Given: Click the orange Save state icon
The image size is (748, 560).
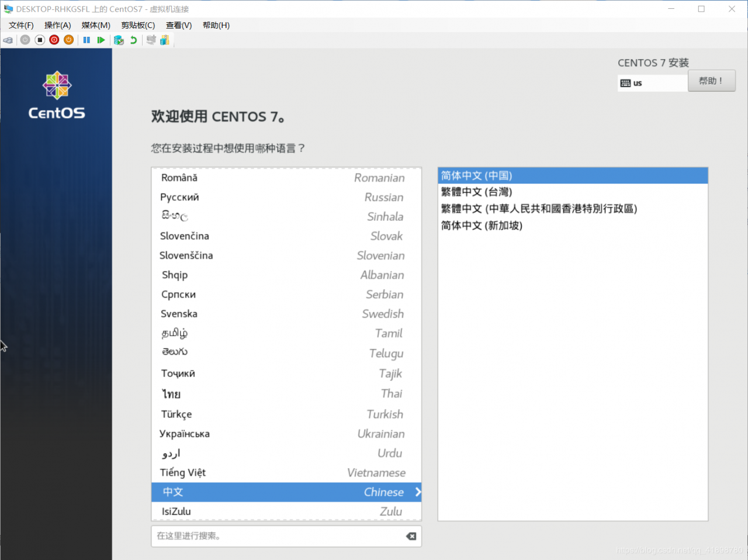Looking at the screenshot, I should click(68, 40).
